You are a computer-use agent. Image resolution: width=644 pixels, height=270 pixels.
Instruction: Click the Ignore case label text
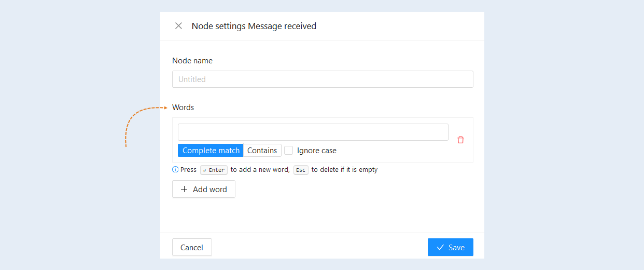[317, 151]
